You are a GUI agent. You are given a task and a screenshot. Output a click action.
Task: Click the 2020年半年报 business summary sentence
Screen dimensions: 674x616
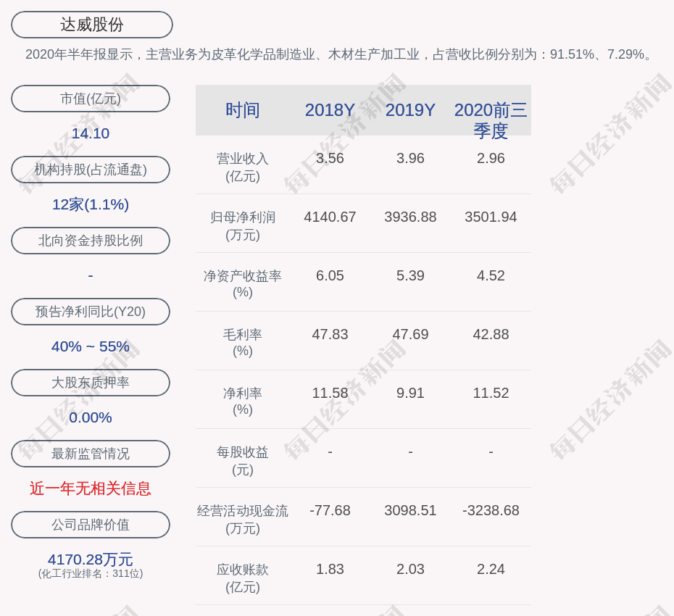340,54
